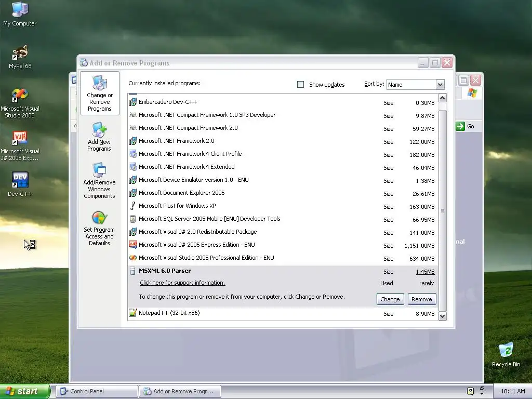Switch to Control Panel taskbar button
Image resolution: width=532 pixels, height=399 pixels.
[97, 391]
